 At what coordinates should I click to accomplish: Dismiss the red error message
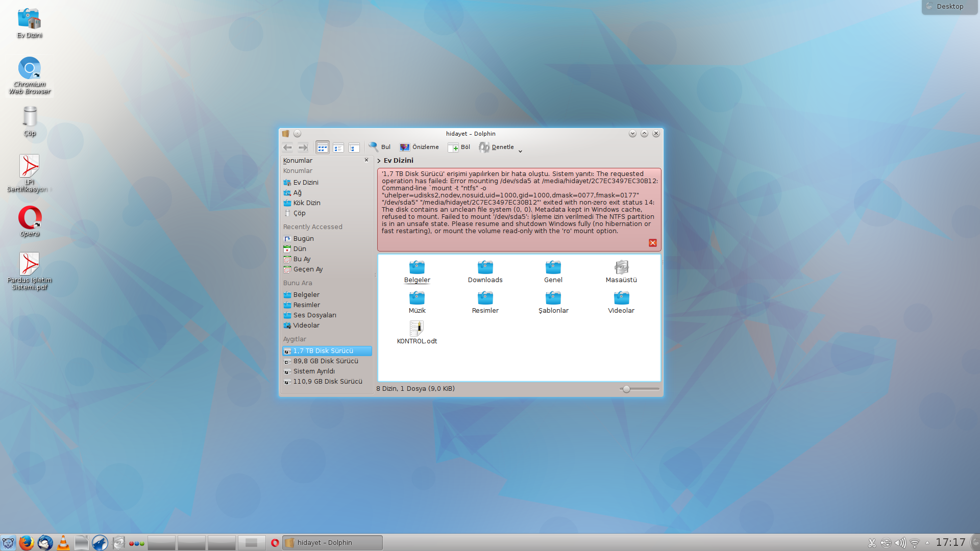pyautogui.click(x=652, y=243)
